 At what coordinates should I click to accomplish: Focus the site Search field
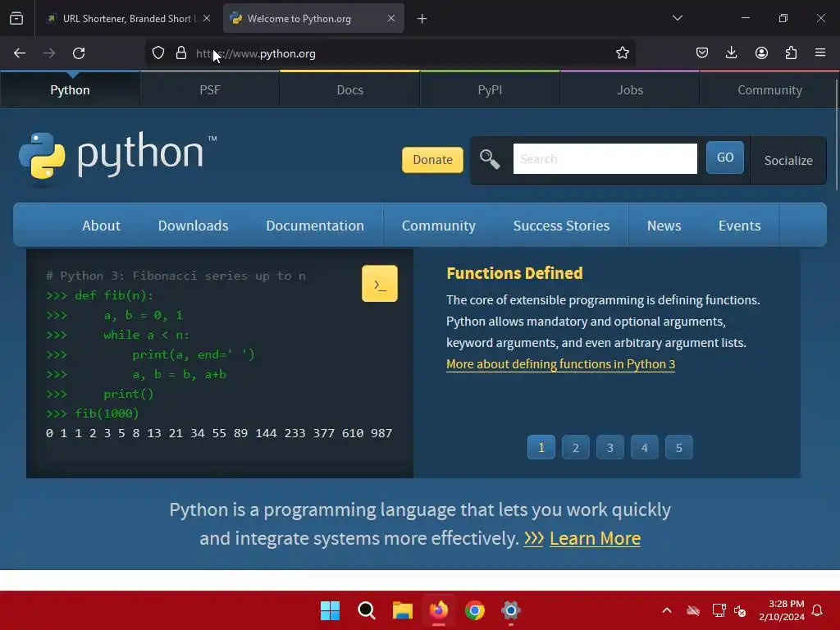pyautogui.click(x=605, y=158)
